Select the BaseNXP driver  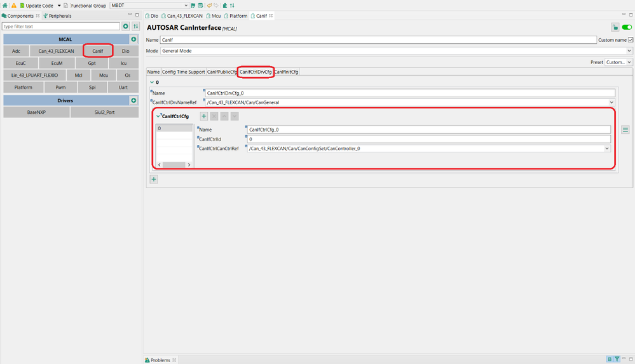click(x=36, y=112)
